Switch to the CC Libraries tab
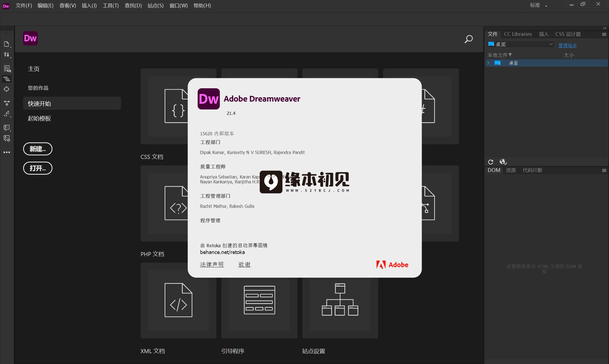This screenshot has height=364, width=609. [x=518, y=34]
